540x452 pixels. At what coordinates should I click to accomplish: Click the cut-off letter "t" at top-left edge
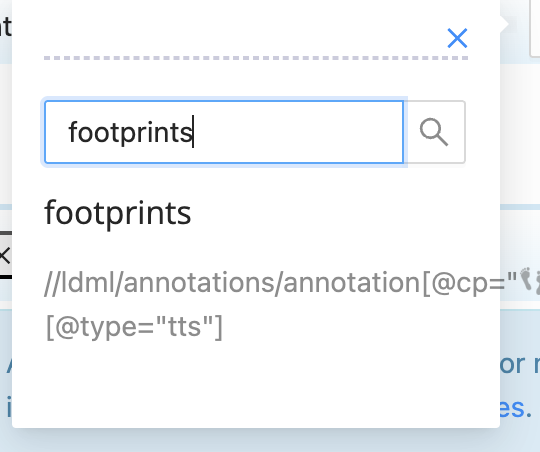coord(6,27)
